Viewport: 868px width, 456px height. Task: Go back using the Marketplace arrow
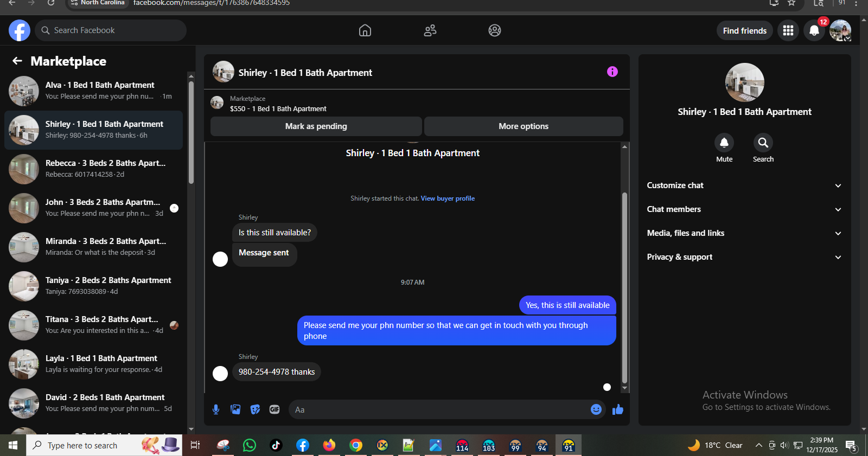(x=17, y=61)
